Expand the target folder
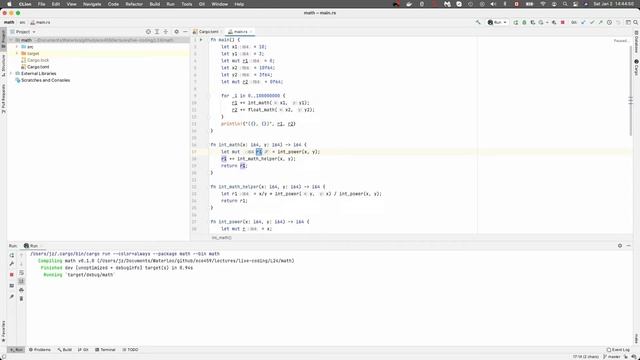640x360 pixels. coord(17,53)
